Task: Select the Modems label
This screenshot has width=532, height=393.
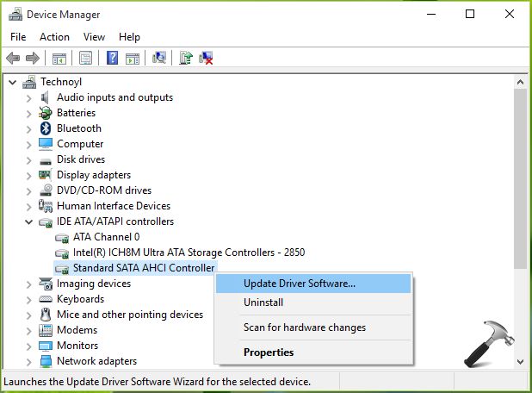Action: click(x=77, y=330)
